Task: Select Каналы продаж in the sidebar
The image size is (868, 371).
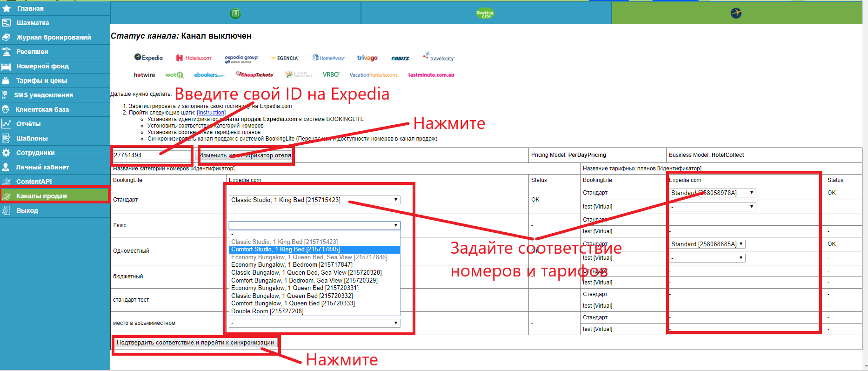Action: pos(55,196)
